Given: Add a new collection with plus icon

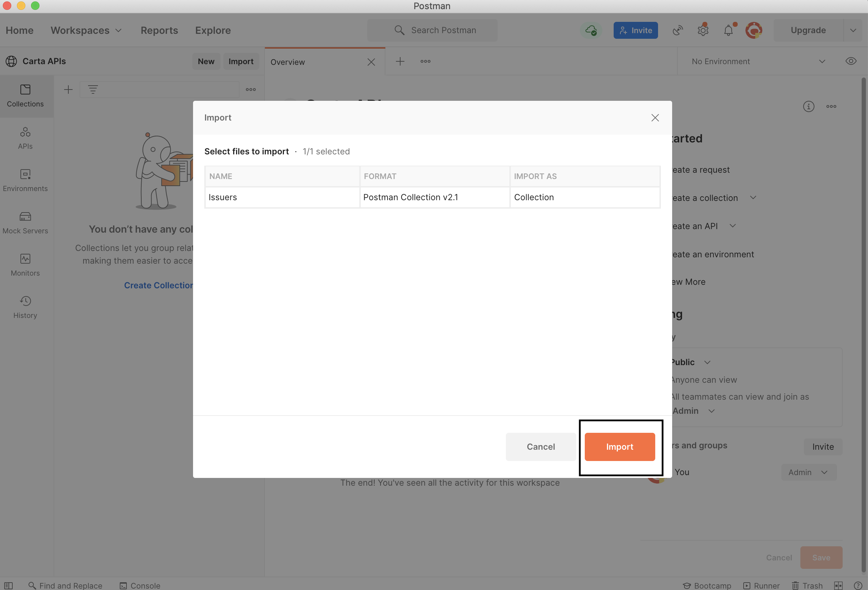Looking at the screenshot, I should [x=68, y=89].
